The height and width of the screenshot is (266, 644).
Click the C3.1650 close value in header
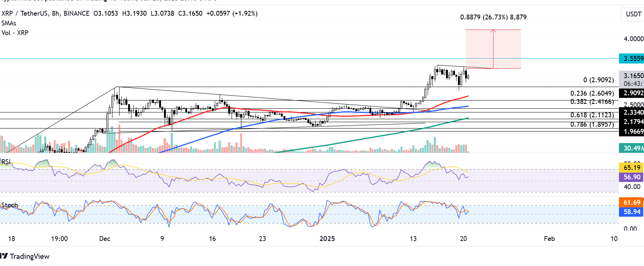tap(190, 13)
